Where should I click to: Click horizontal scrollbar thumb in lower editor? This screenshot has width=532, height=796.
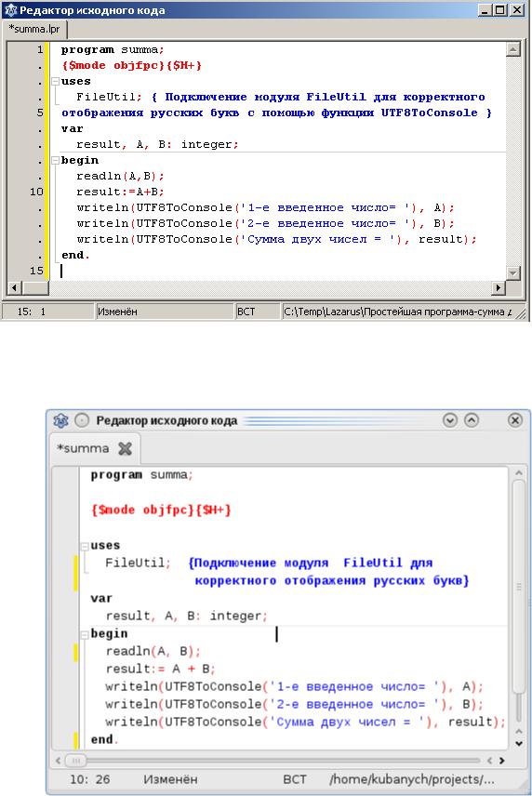tap(76, 761)
